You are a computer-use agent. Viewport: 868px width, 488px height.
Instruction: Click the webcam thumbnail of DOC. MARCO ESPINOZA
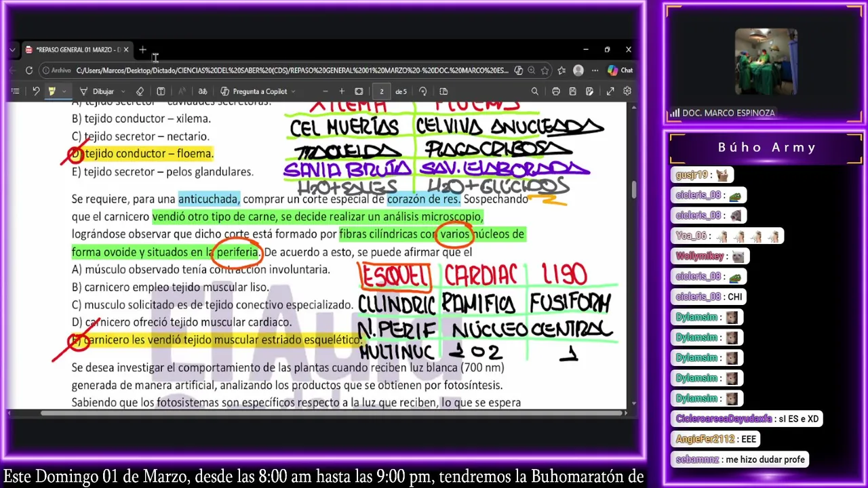766,62
